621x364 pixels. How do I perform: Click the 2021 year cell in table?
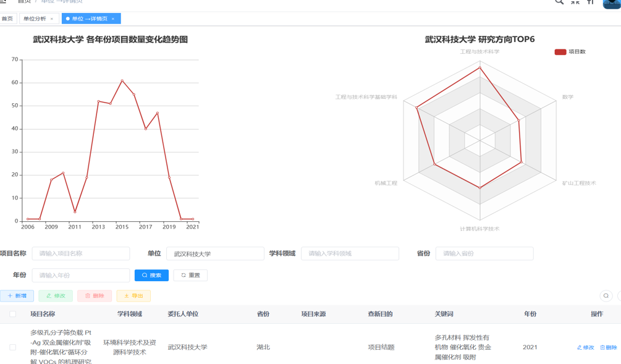coord(530,347)
